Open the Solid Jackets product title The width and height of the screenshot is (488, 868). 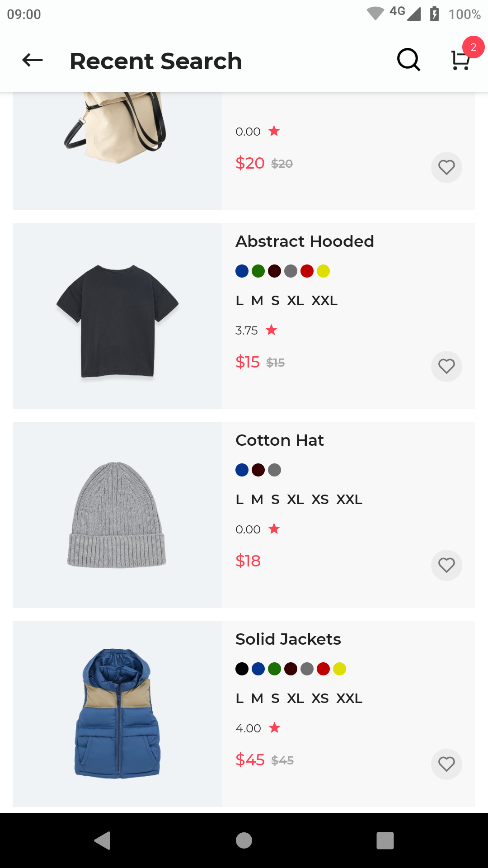(288, 639)
